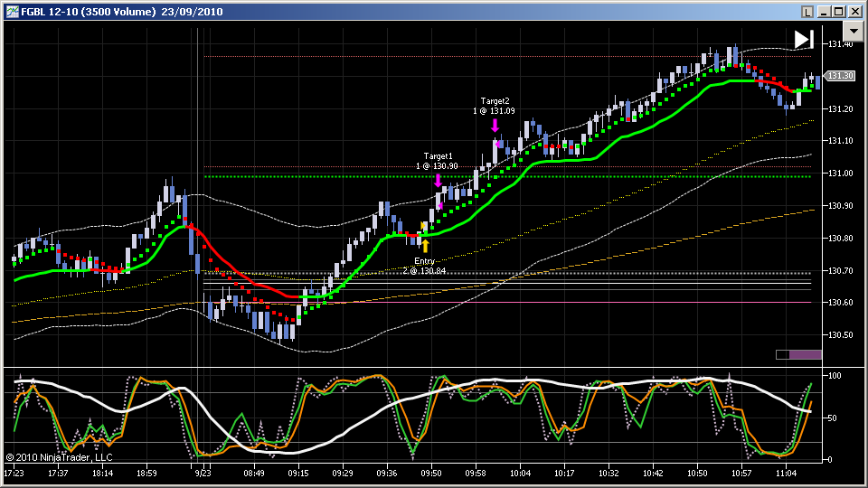Click the purple bar indicator box
Viewport: 868px width, 488px height.
tap(798, 354)
